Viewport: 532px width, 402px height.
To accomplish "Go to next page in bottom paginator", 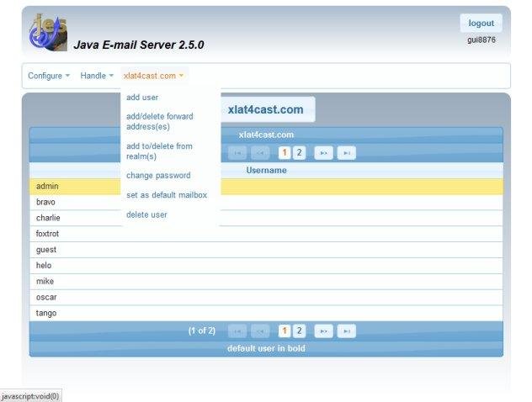I will click(x=324, y=331).
